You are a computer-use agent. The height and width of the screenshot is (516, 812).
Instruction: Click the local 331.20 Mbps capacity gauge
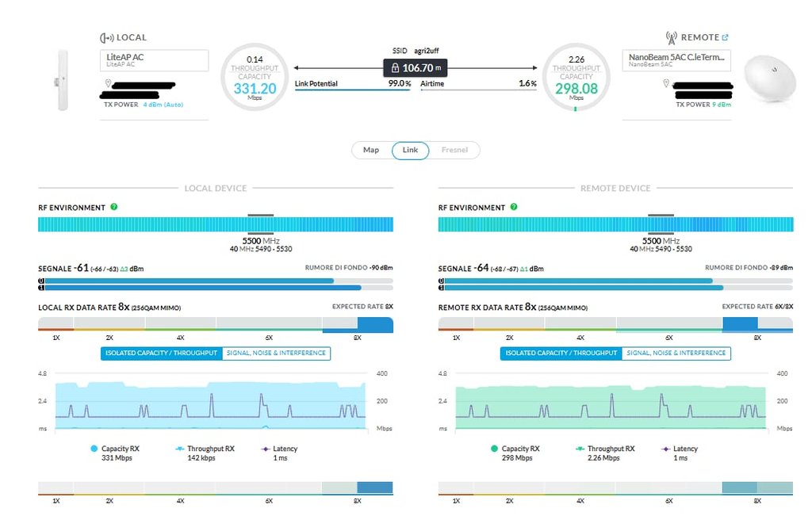point(255,77)
